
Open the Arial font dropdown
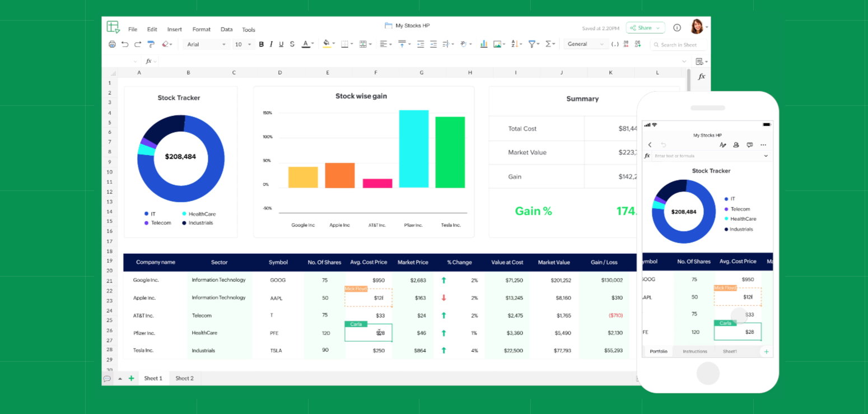pos(206,44)
